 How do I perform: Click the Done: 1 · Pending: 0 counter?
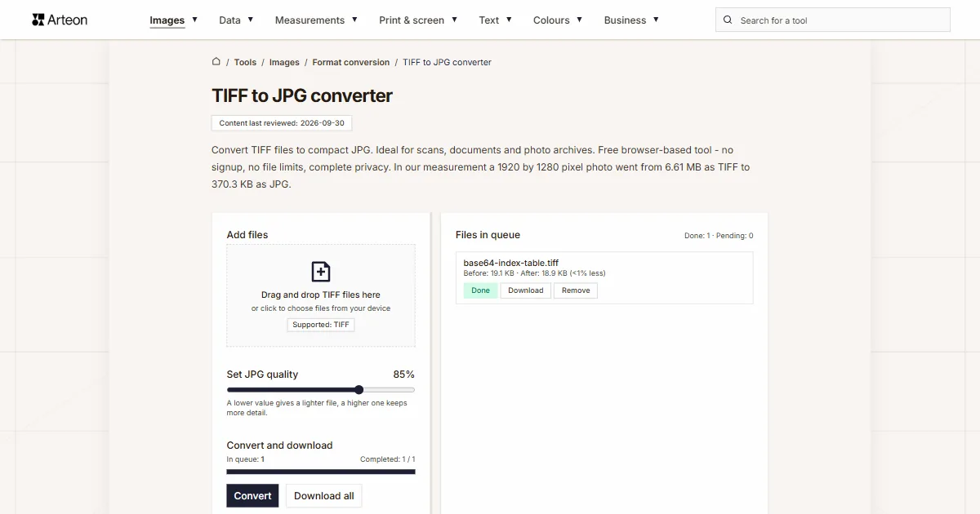click(x=719, y=236)
